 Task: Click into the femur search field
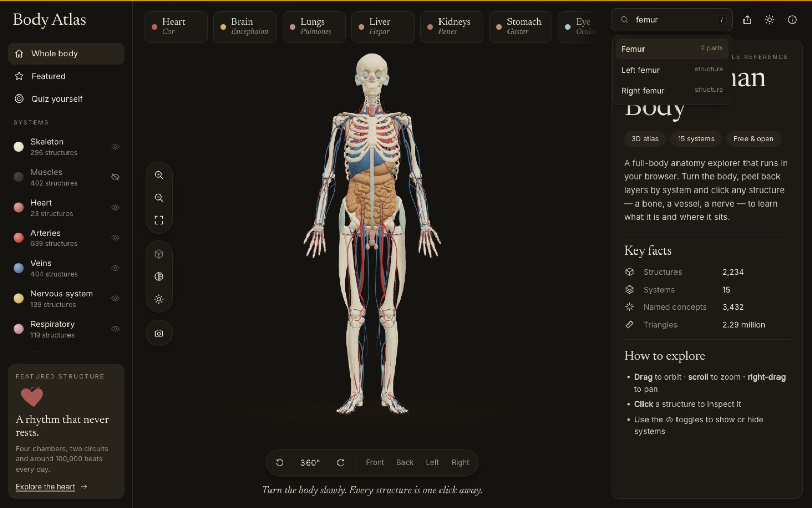click(672, 20)
